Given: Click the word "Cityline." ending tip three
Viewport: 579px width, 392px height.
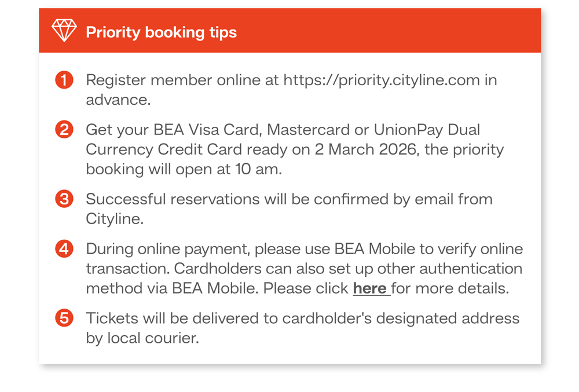Looking at the screenshot, I should click(x=114, y=219).
